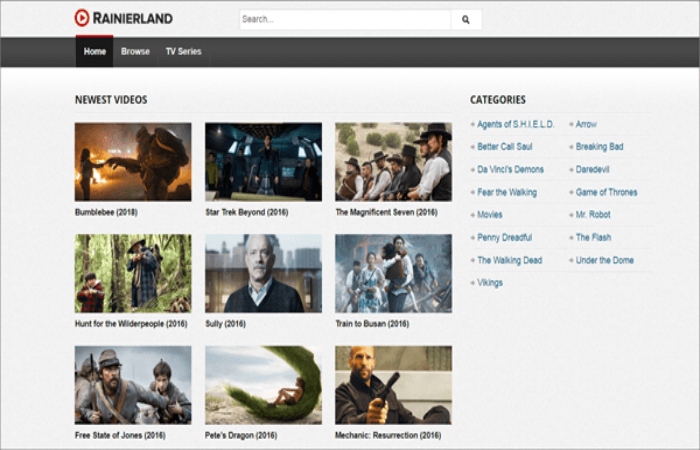Open the Star Trek Beyond thumbnail
Image resolution: width=700 pixels, height=450 pixels.
pos(263,162)
